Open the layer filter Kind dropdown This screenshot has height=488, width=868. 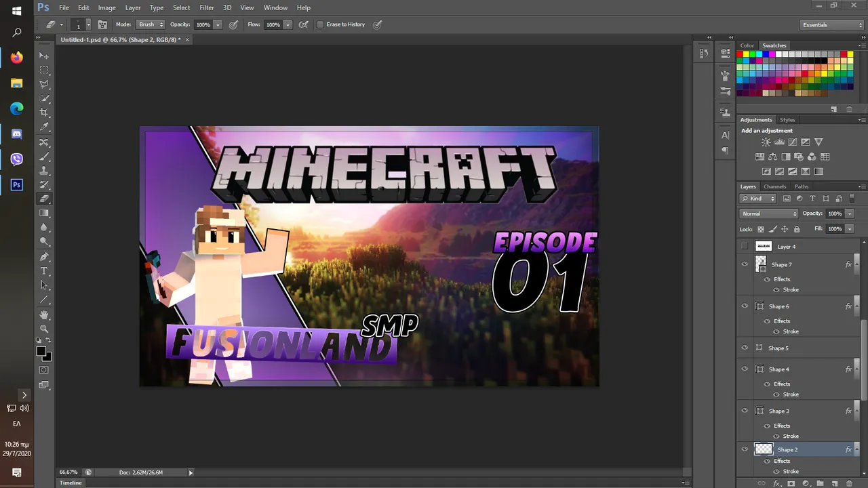click(758, 199)
